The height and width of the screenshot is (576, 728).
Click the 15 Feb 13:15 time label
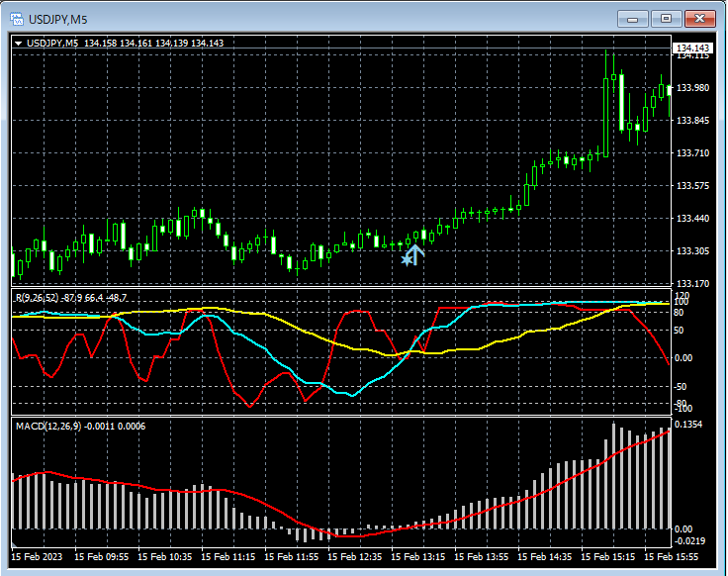[x=417, y=556]
